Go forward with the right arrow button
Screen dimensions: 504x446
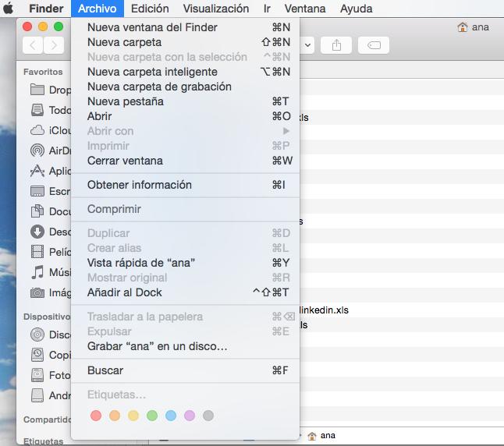pos(54,45)
